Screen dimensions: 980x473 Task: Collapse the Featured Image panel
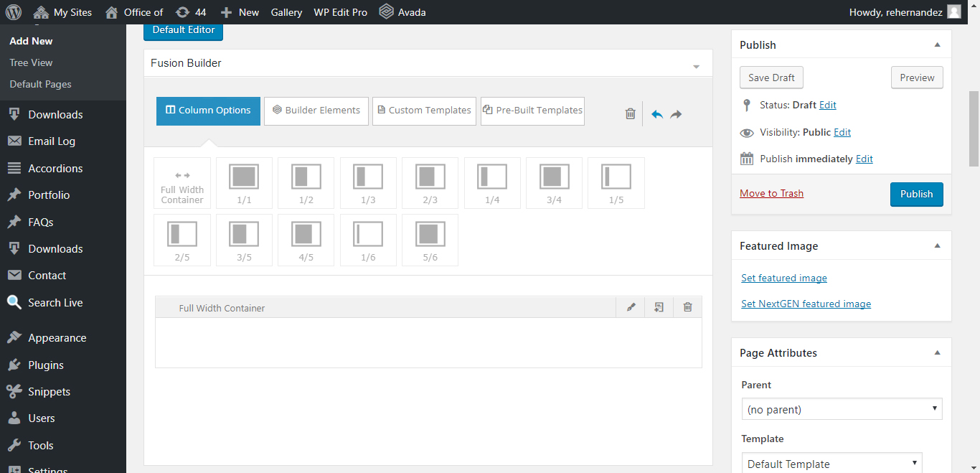pos(937,245)
